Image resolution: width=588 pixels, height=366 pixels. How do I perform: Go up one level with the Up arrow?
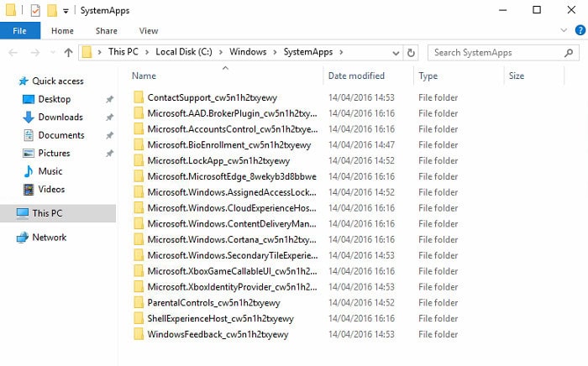point(68,52)
